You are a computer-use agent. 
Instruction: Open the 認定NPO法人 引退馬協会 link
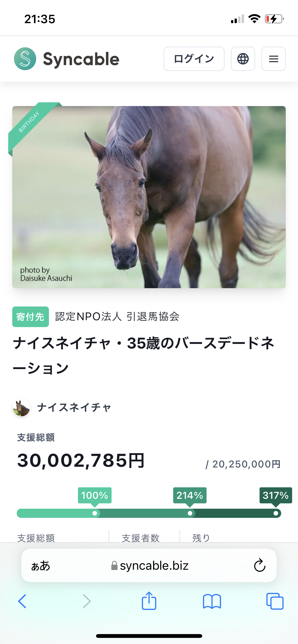pyautogui.click(x=117, y=317)
